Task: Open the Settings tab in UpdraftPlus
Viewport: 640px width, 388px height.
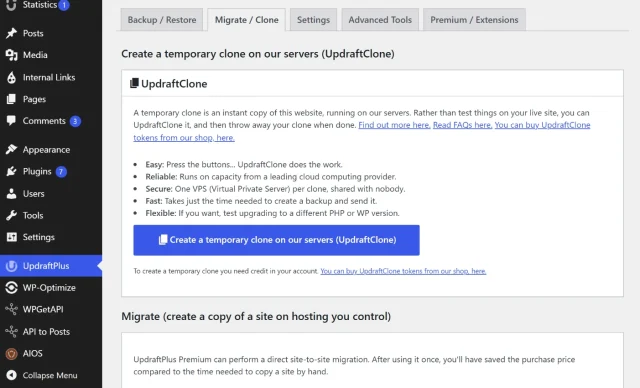Action: 313,20
